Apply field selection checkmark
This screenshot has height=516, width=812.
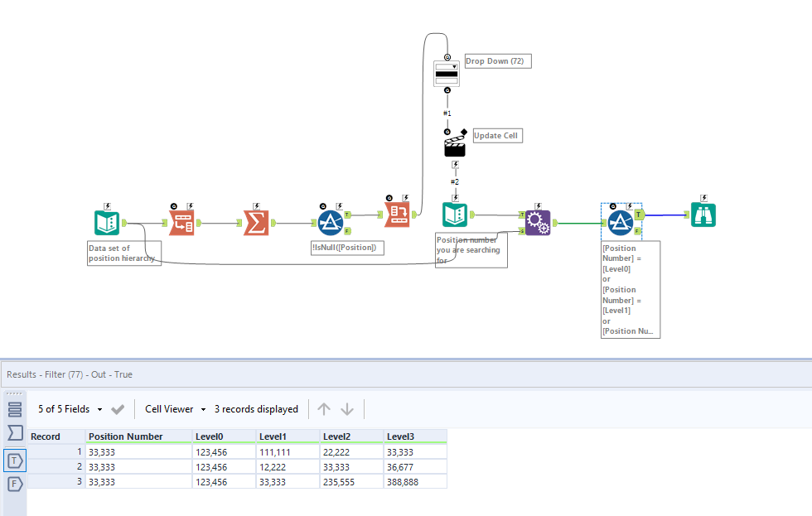(118, 409)
